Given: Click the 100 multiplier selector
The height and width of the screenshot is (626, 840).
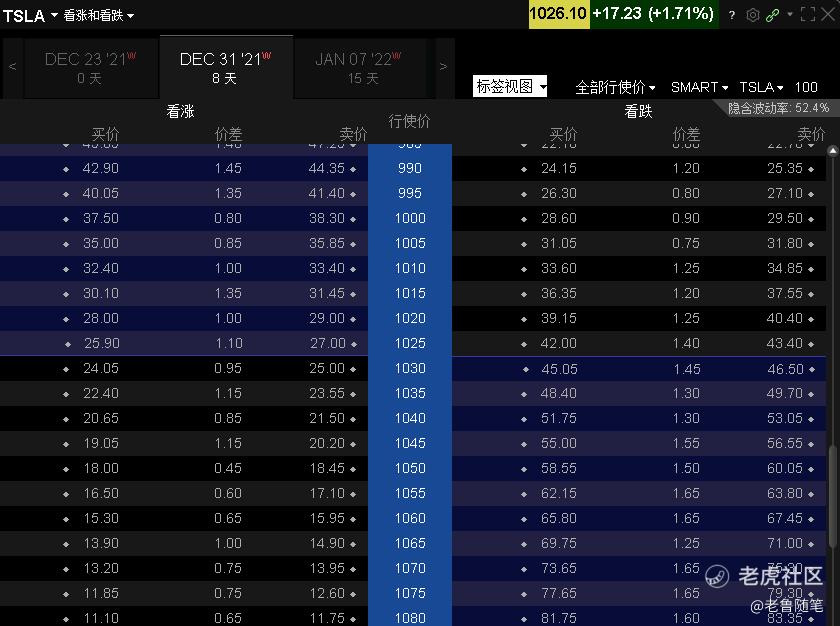Looking at the screenshot, I should click(x=806, y=87).
